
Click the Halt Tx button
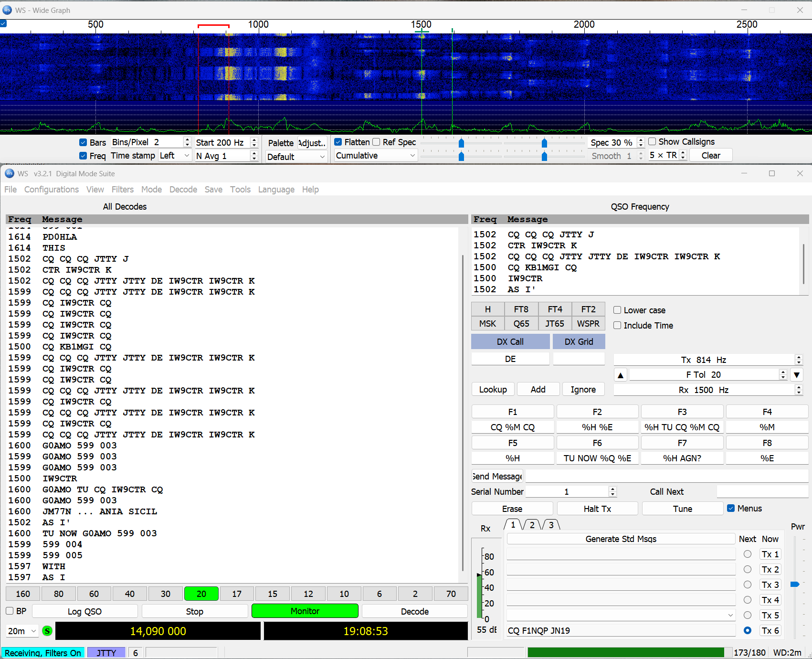[597, 509]
